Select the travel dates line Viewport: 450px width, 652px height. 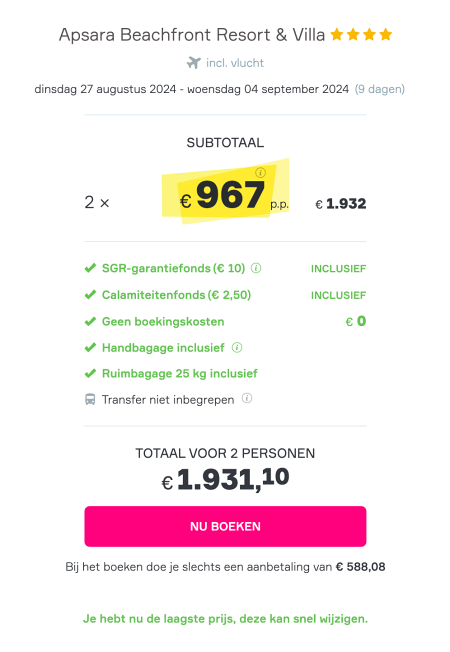click(192, 89)
